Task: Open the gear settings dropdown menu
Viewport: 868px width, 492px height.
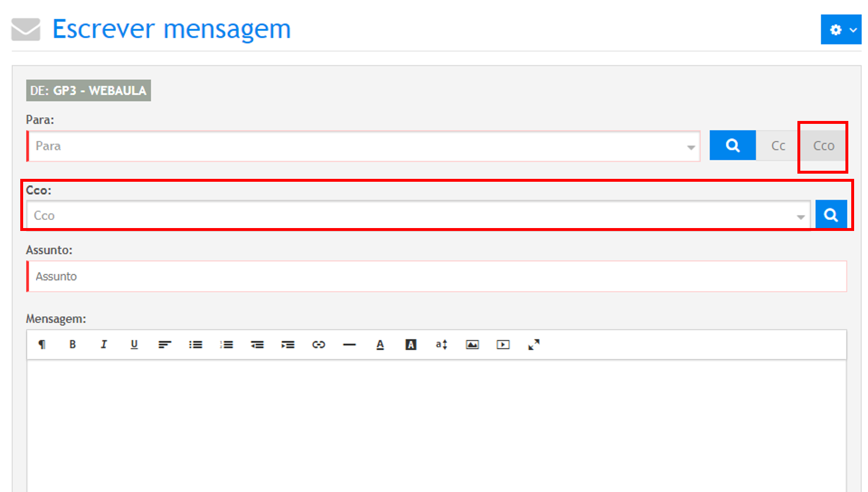Action: [x=841, y=30]
